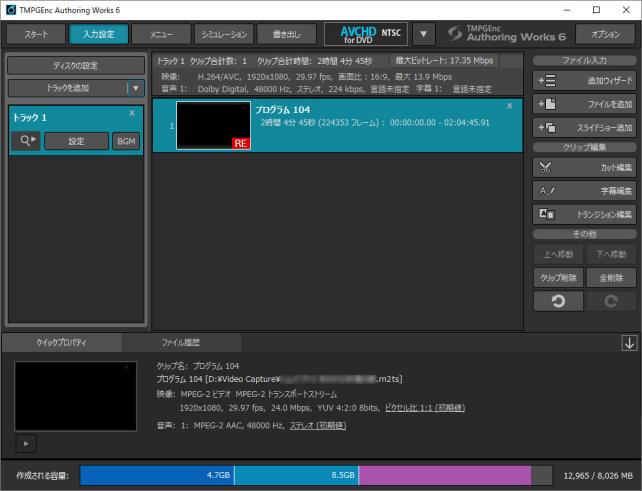
Task: Go to the メニュー stage tab
Action: (161, 34)
